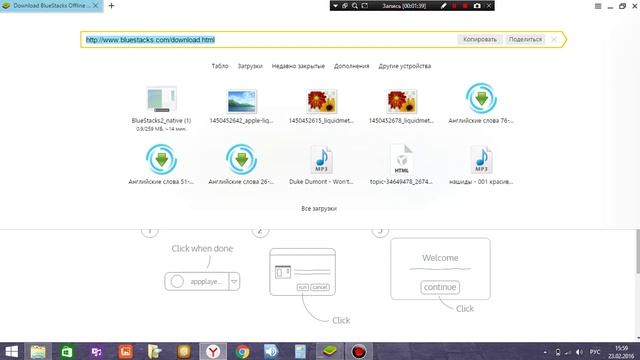Expand the recorder toolbar dropdown arrow
The width and height of the screenshot is (640, 360).
tap(335, 6)
